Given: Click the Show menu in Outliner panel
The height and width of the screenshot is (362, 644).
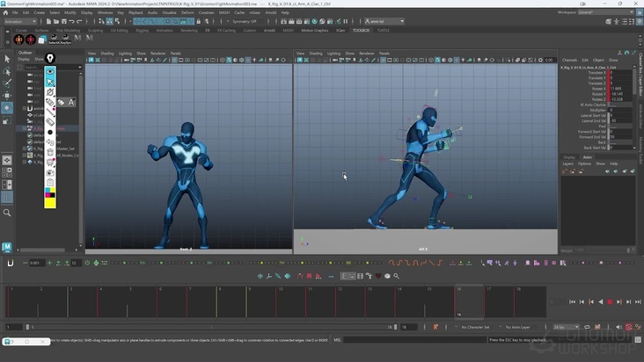Looking at the screenshot, I should (x=39, y=60).
